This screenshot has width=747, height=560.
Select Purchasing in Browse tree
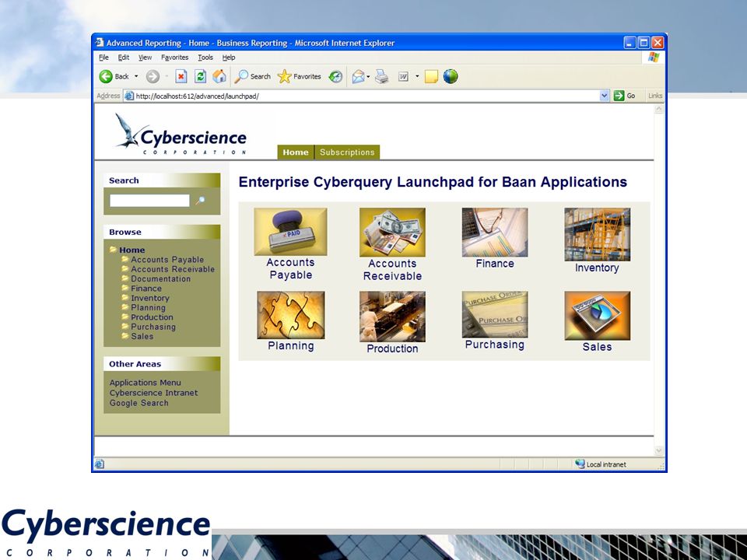153,327
